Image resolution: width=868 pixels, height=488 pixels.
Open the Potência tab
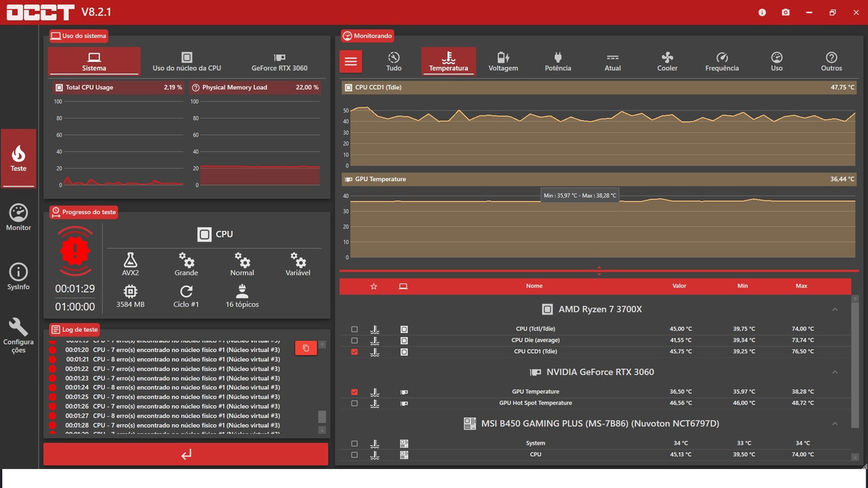(x=558, y=61)
